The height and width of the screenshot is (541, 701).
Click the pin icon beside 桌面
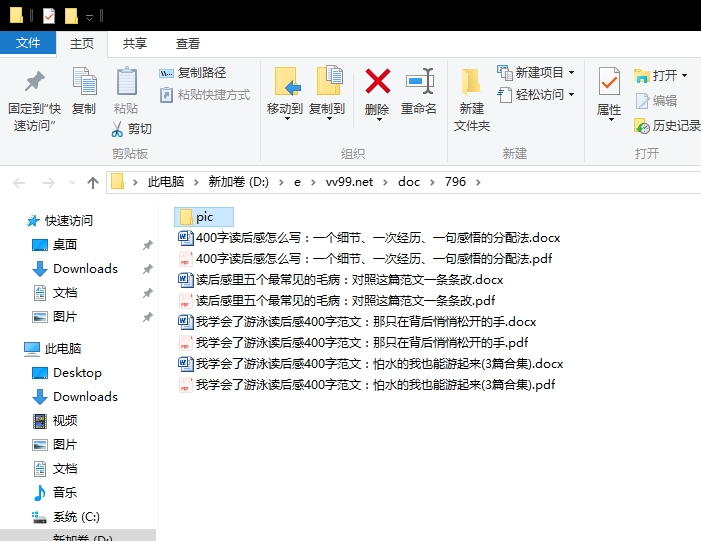click(x=148, y=245)
